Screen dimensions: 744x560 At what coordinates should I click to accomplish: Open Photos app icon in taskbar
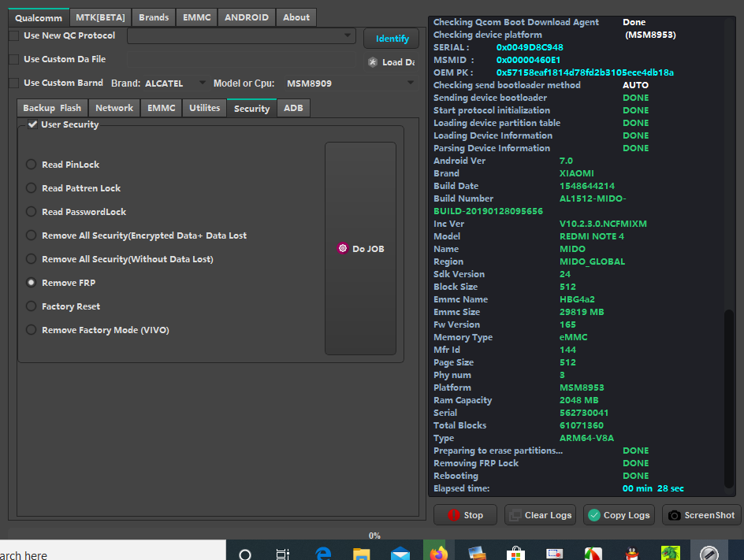[x=477, y=554]
